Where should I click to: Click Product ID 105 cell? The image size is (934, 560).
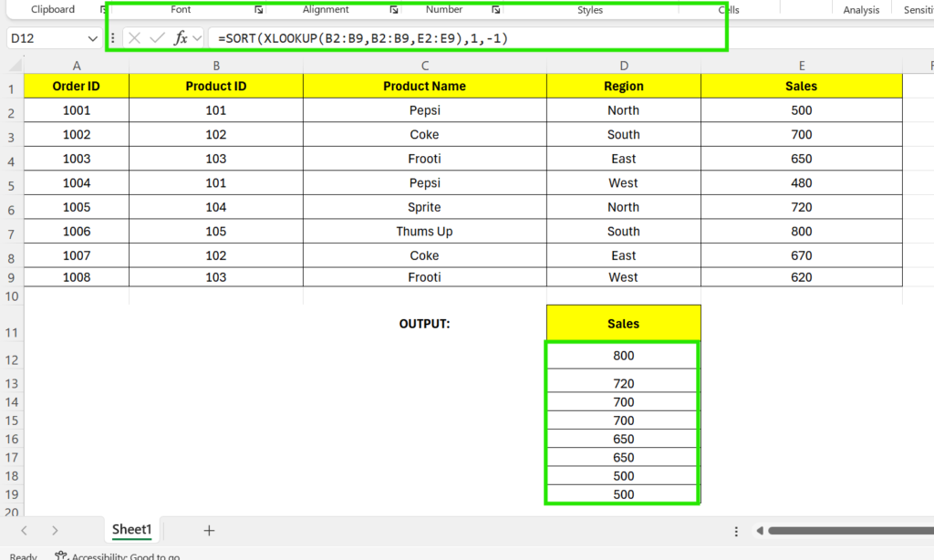click(216, 231)
